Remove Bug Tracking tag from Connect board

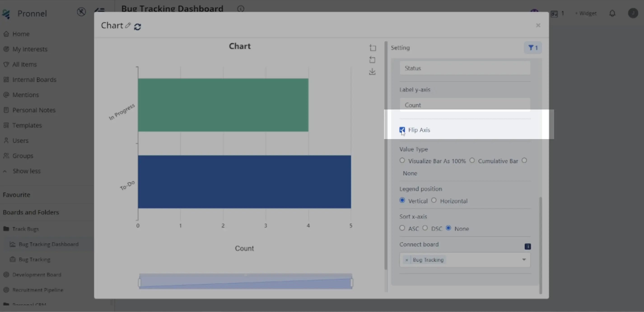pyautogui.click(x=406, y=260)
